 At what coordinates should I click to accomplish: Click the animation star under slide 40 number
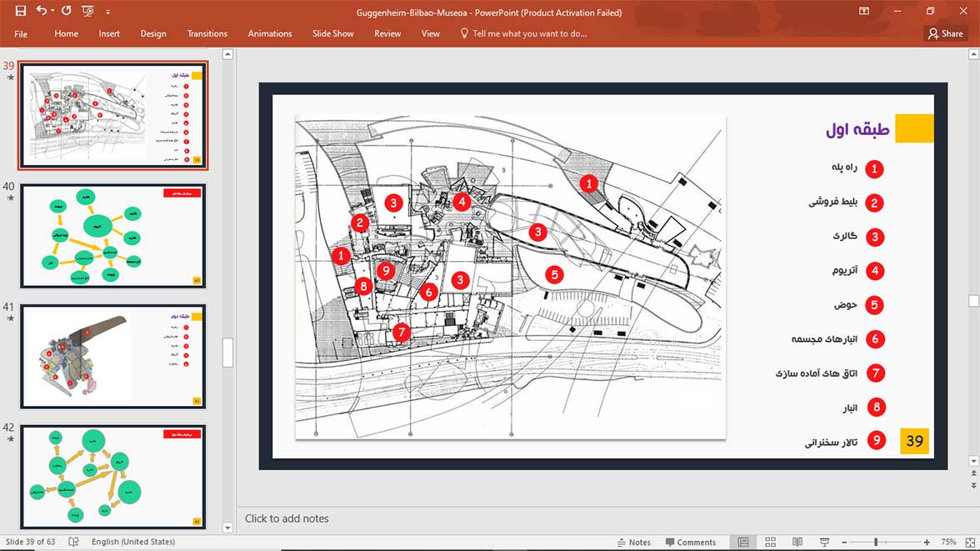(11, 198)
